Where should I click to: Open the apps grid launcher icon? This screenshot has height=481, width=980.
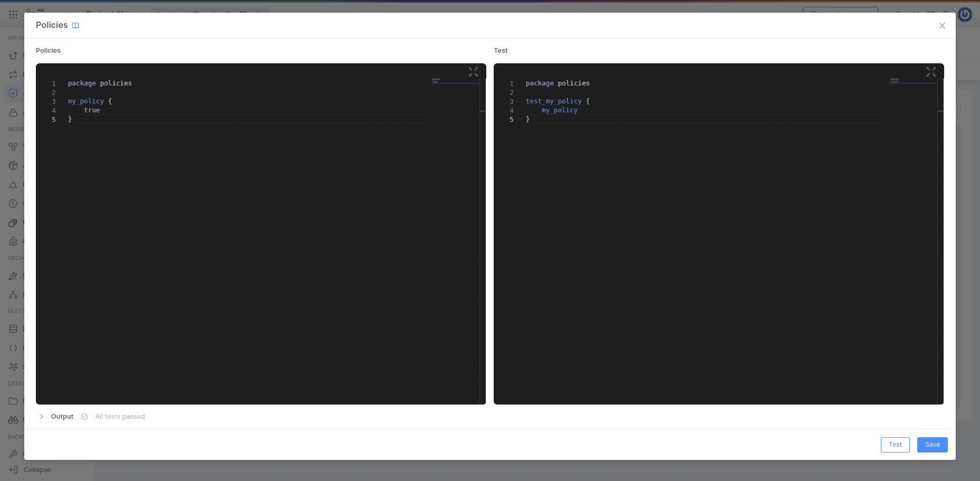[13, 15]
